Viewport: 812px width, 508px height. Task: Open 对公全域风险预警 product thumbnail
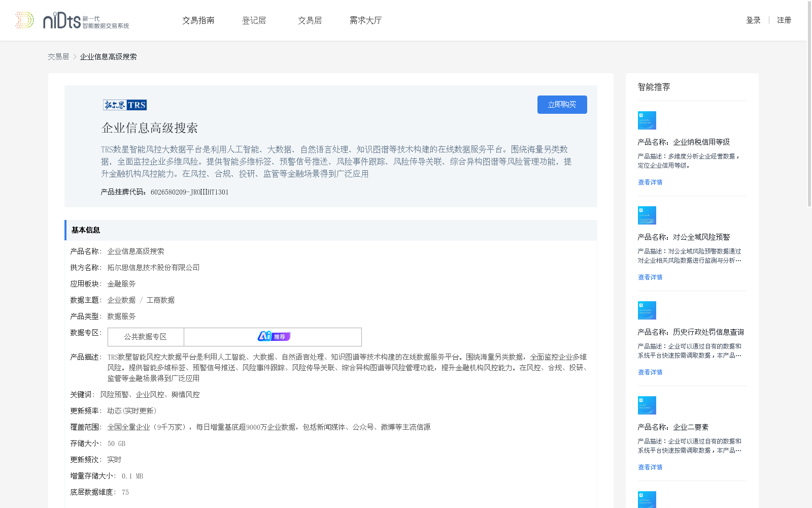coord(647,215)
